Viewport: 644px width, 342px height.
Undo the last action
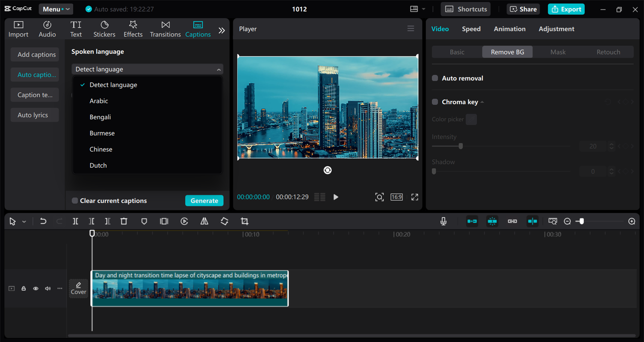[x=43, y=221]
